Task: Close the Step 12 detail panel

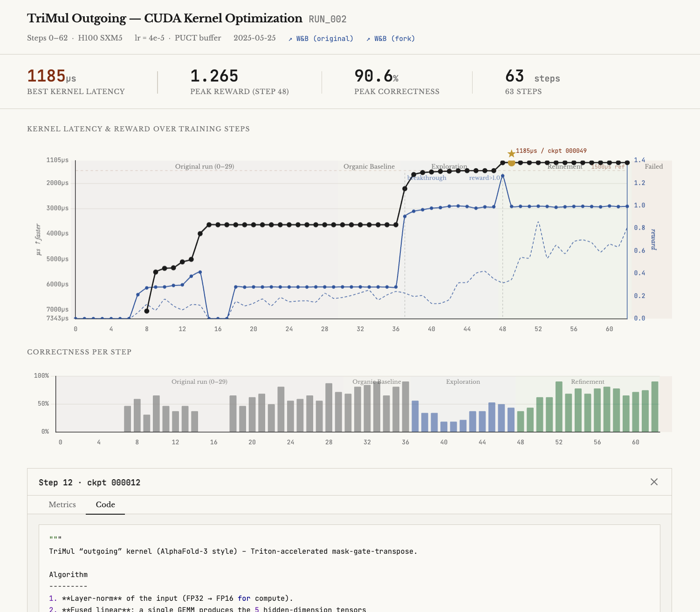Action: click(654, 482)
